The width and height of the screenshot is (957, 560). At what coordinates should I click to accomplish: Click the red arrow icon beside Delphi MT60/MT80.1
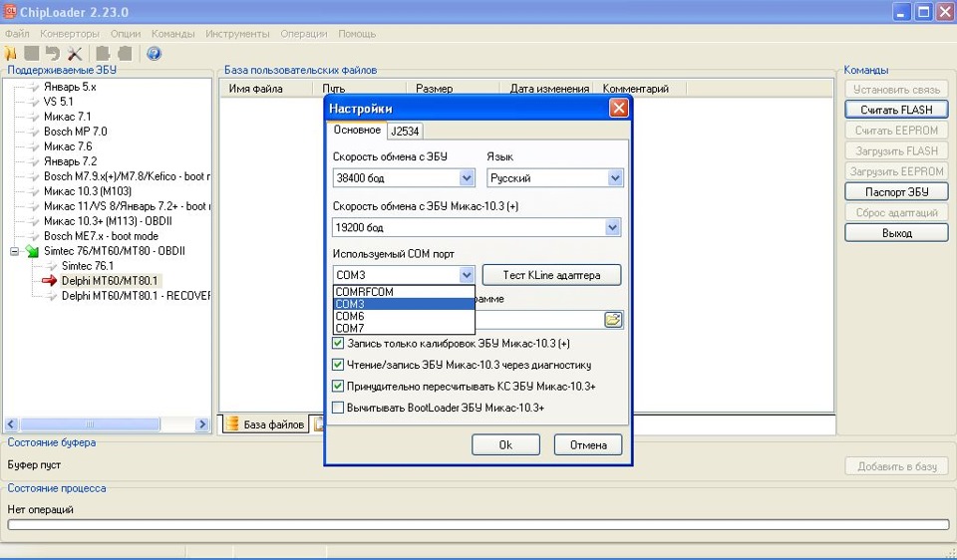pyautogui.click(x=50, y=281)
